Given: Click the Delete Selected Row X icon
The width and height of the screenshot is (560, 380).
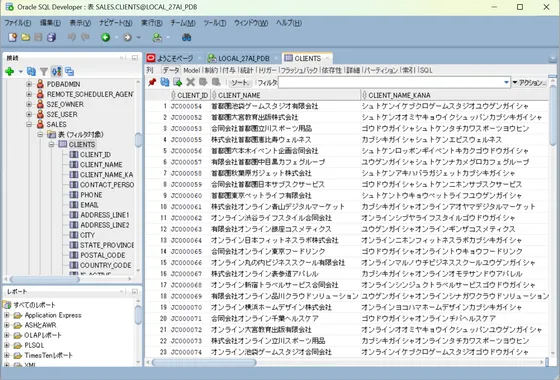Looking at the screenshot, I should coord(190,82).
